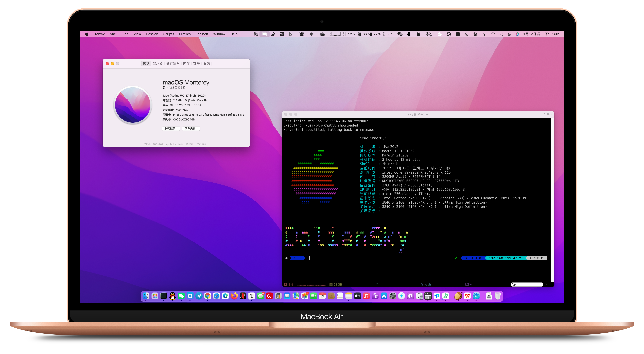
Task: Switch to the 储存空间 tab
Action: 173,63
